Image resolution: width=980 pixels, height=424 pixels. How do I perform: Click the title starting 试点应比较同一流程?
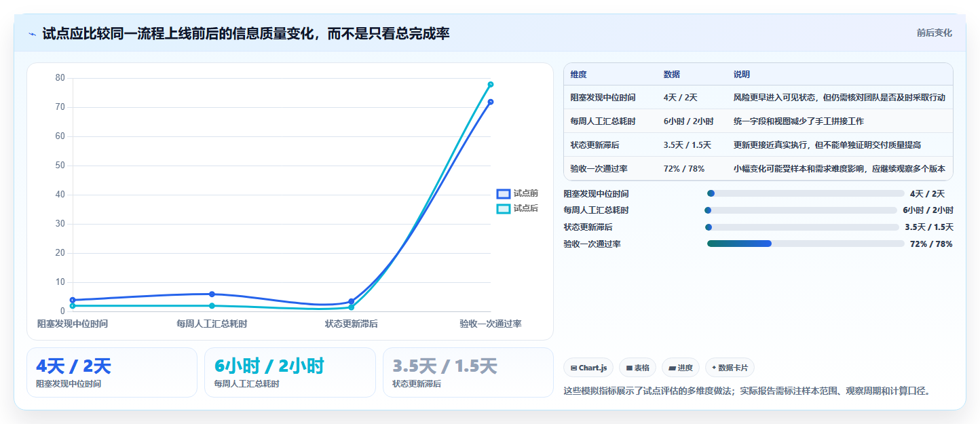246,33
